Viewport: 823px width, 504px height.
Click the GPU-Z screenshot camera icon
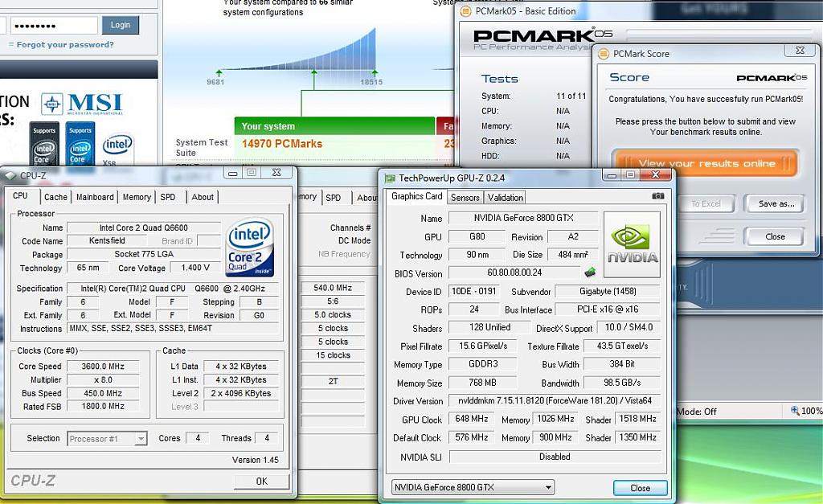pyautogui.click(x=657, y=196)
